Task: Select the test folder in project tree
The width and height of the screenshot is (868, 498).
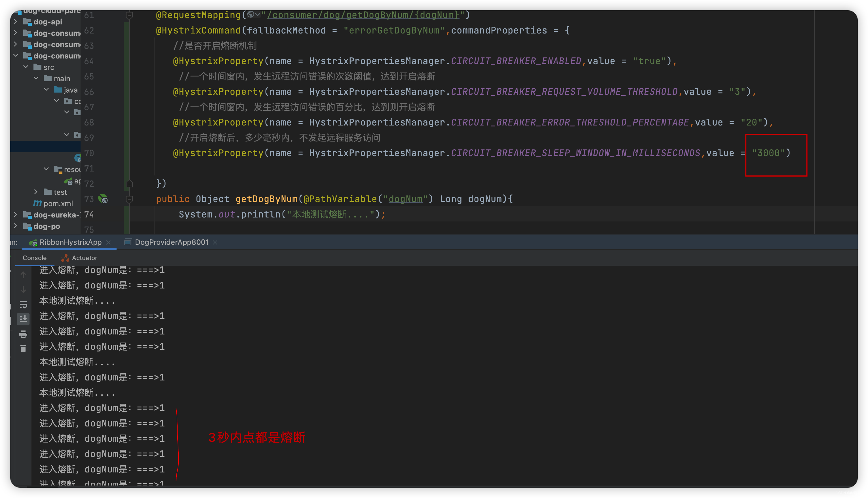Action: (x=55, y=192)
